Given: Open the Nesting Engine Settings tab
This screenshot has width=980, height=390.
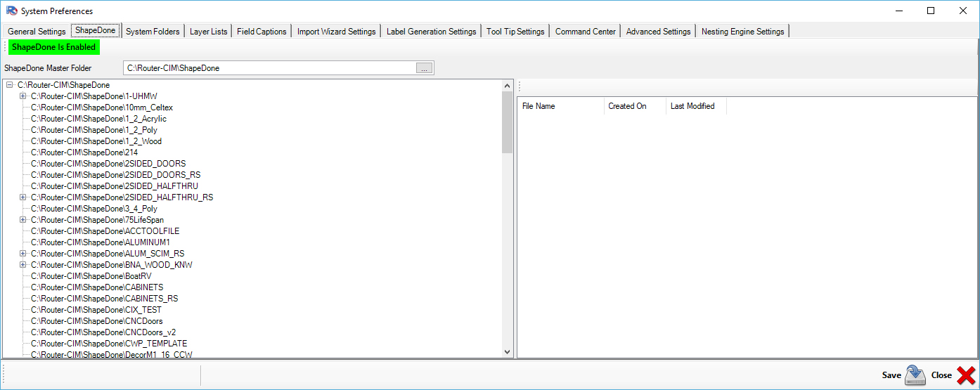Looking at the screenshot, I should 742,32.
